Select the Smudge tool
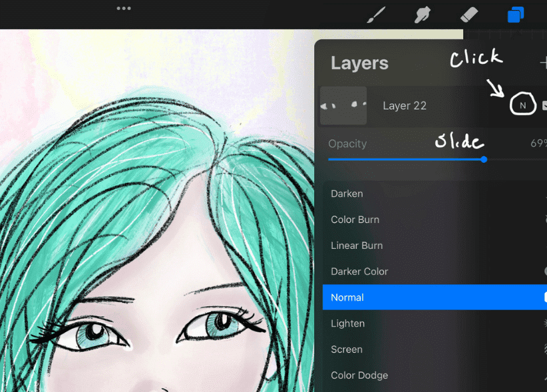The width and height of the screenshot is (547, 392). pyautogui.click(x=423, y=15)
